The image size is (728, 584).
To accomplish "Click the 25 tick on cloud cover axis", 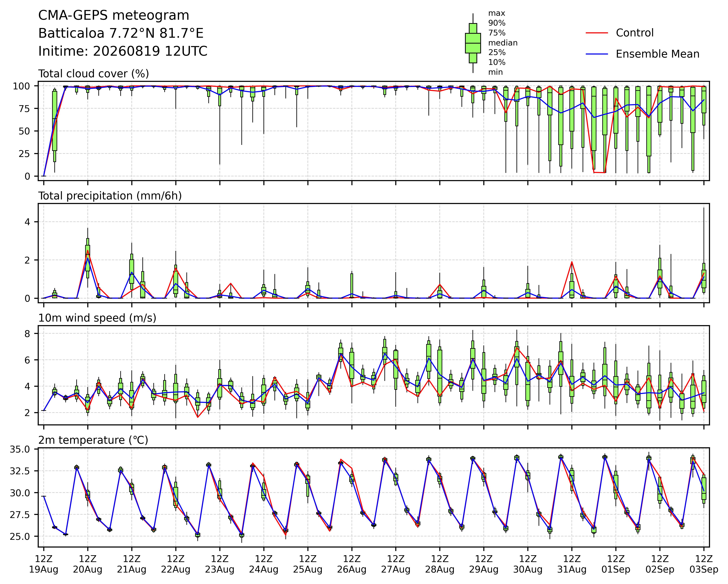I will (24, 154).
